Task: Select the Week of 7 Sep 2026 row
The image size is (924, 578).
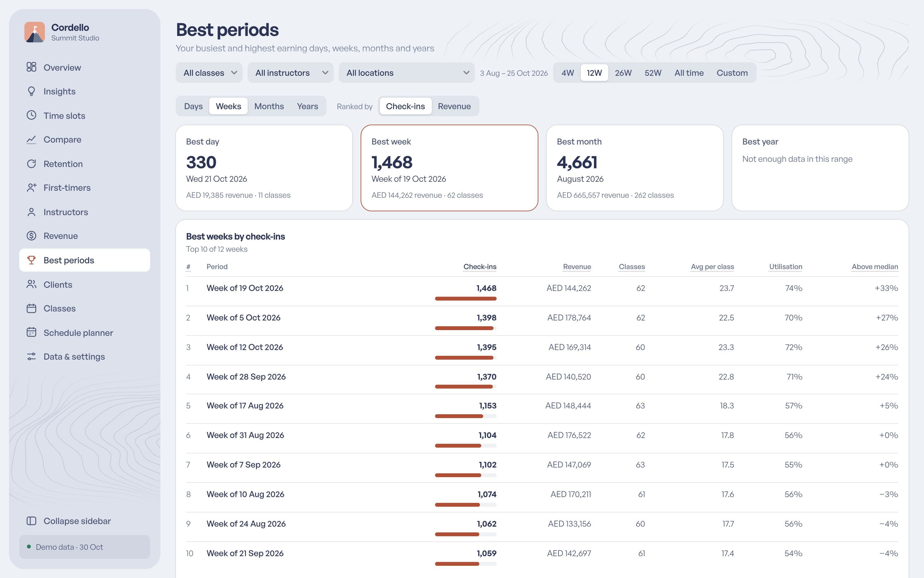Action: 542,468
